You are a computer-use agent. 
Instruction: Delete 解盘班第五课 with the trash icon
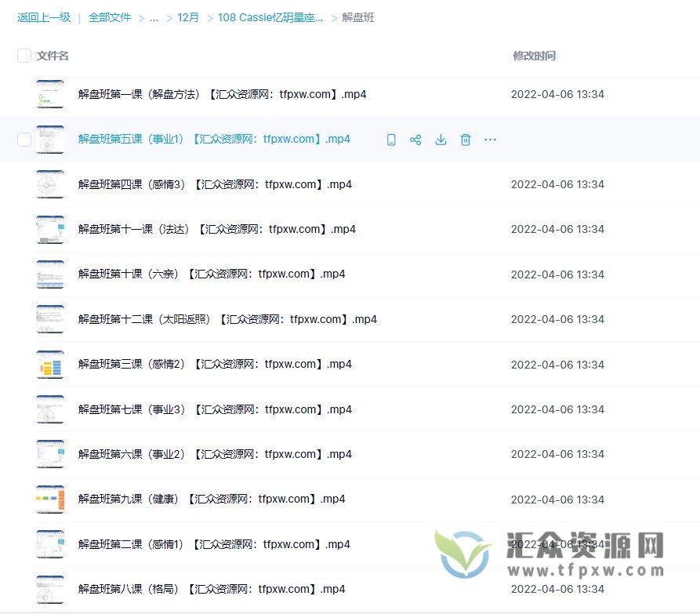pos(466,139)
